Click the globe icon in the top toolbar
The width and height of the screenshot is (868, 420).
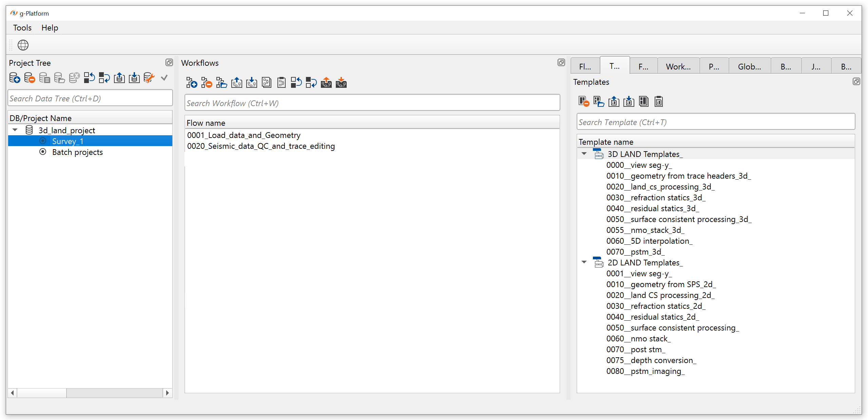point(23,45)
